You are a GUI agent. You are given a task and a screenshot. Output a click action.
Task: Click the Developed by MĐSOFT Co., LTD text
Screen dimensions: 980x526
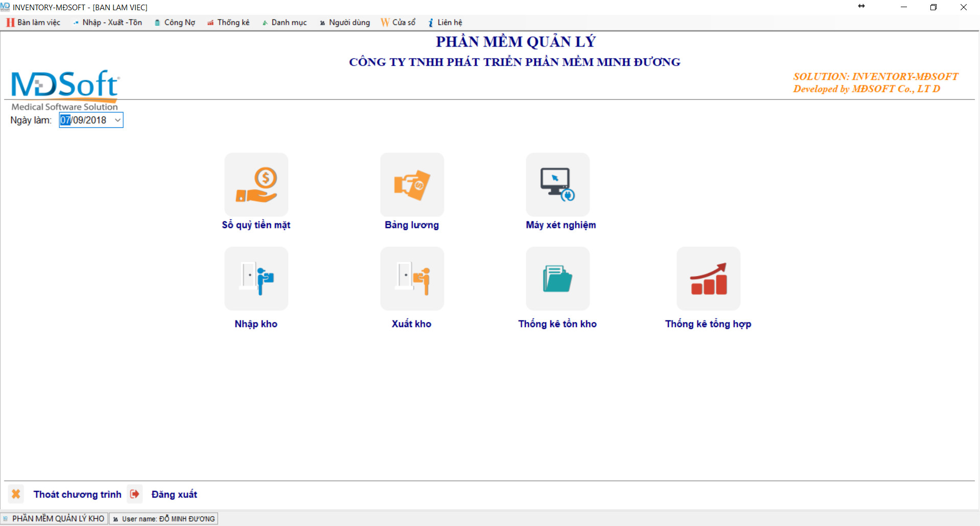(867, 89)
